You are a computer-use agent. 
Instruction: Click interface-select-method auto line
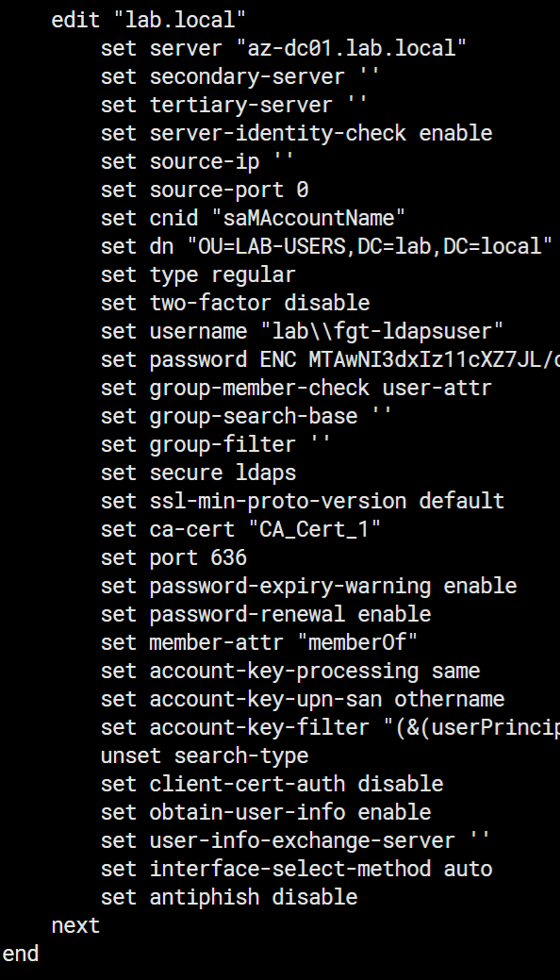(296, 869)
